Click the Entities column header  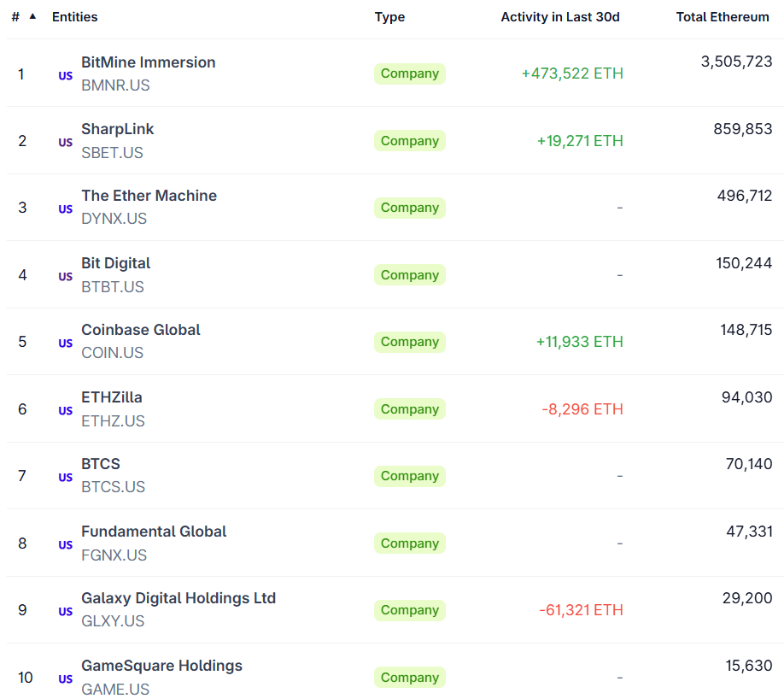click(75, 16)
